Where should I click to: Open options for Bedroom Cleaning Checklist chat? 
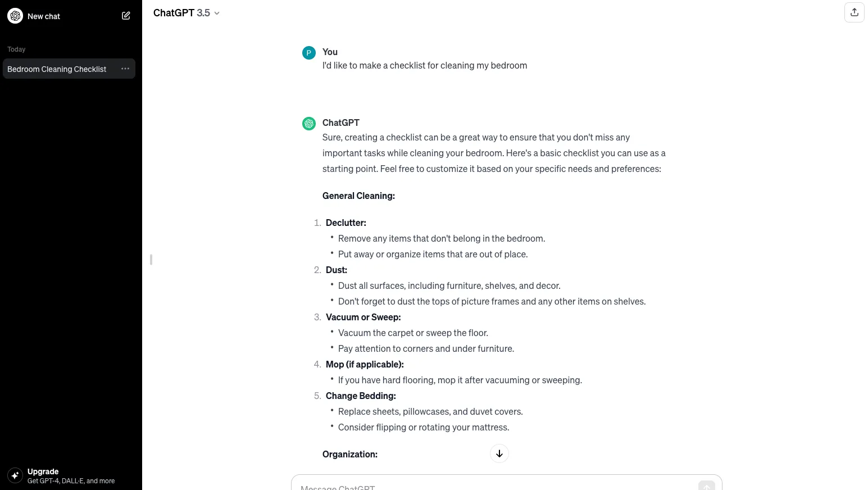coord(125,69)
